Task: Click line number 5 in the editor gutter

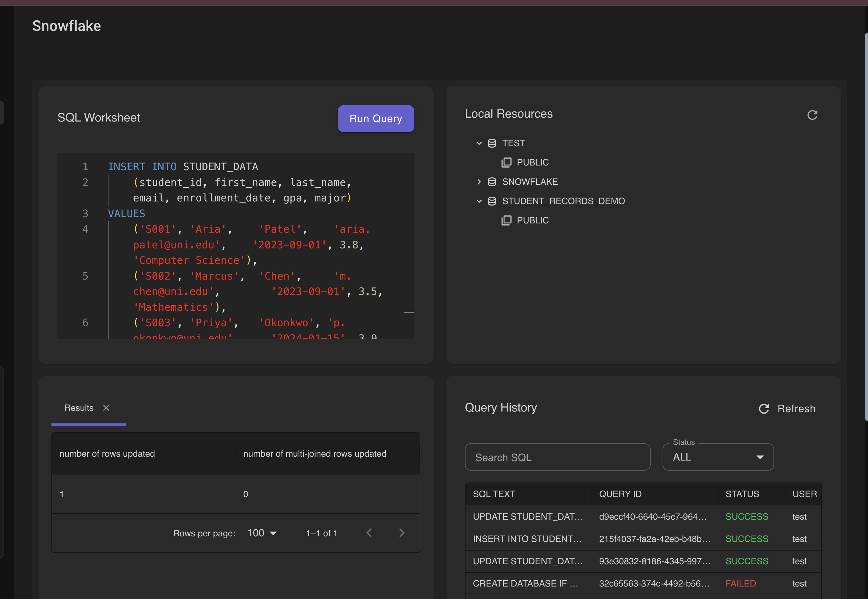Action: [85, 276]
